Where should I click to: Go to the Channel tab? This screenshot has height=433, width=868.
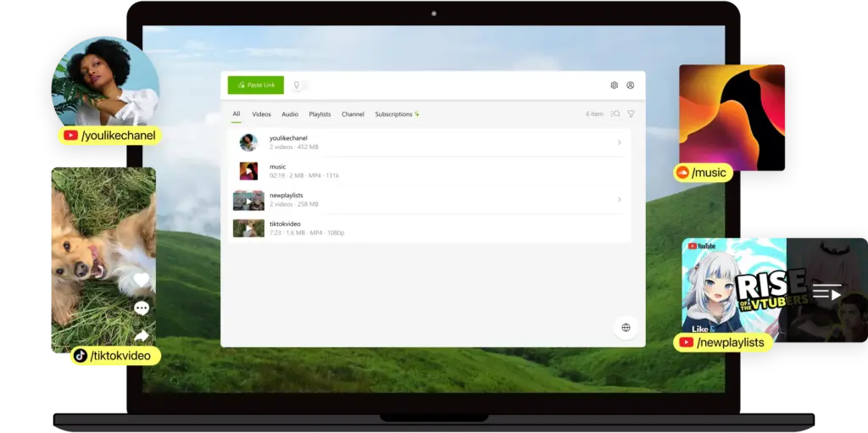pos(353,114)
